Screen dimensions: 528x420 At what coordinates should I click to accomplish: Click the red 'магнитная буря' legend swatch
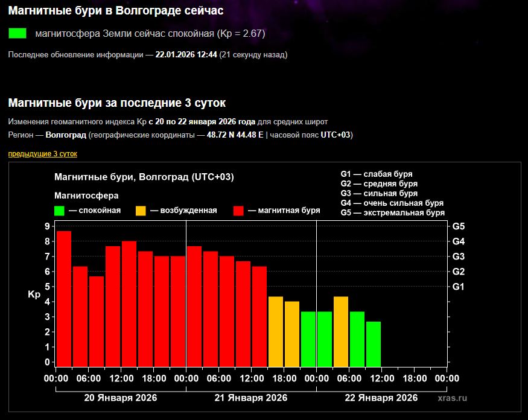click(x=238, y=211)
